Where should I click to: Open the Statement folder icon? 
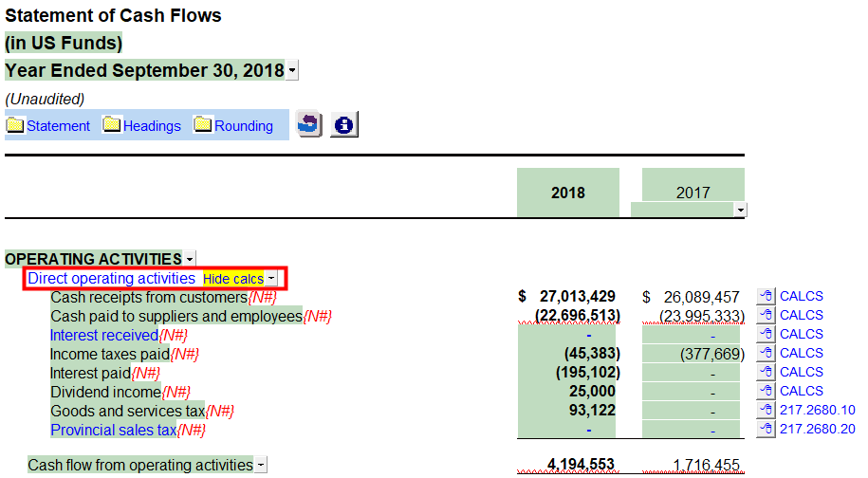[x=15, y=125]
